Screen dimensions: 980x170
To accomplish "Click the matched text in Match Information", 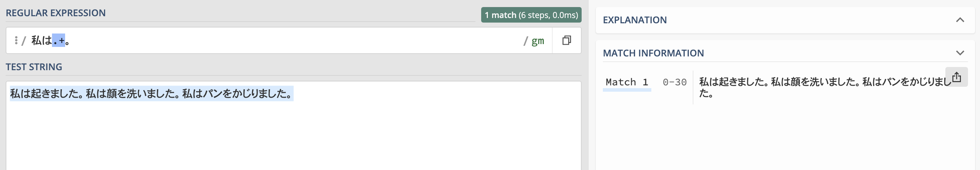I will click(822, 82).
